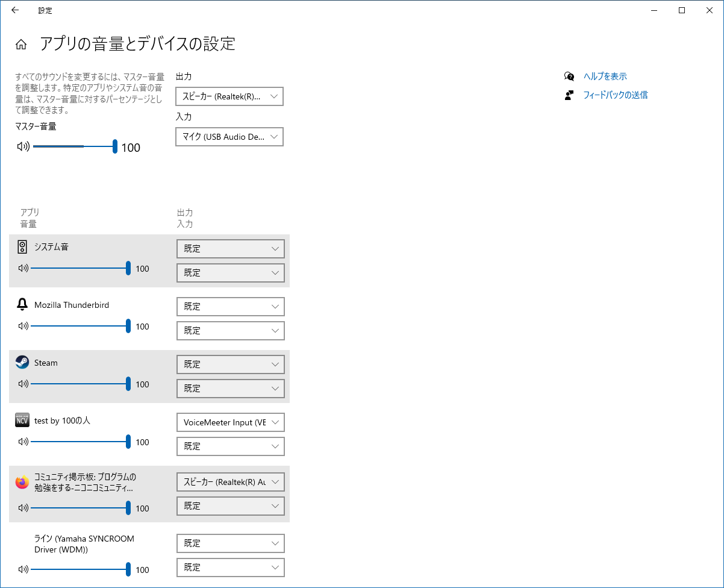Mute Steam using its volume speaker icon
Viewport: 724px width, 588px height.
click(23, 384)
